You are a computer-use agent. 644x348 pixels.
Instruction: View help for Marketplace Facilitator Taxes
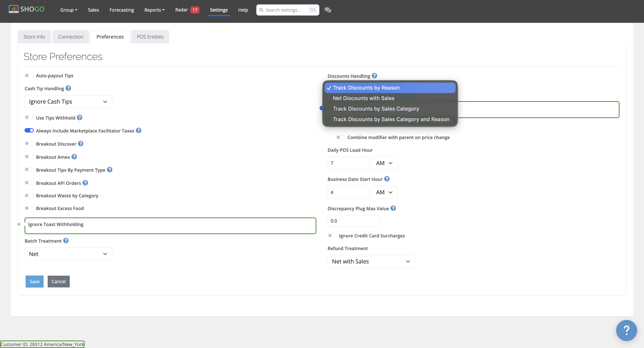pyautogui.click(x=138, y=131)
